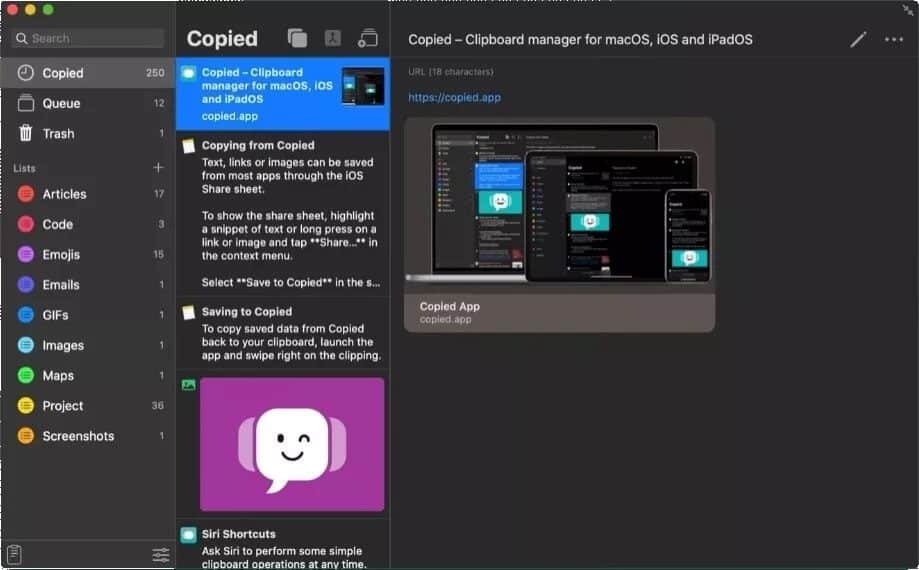Select the light blue Images list icon
This screenshot has height=570, width=919.
26,345
